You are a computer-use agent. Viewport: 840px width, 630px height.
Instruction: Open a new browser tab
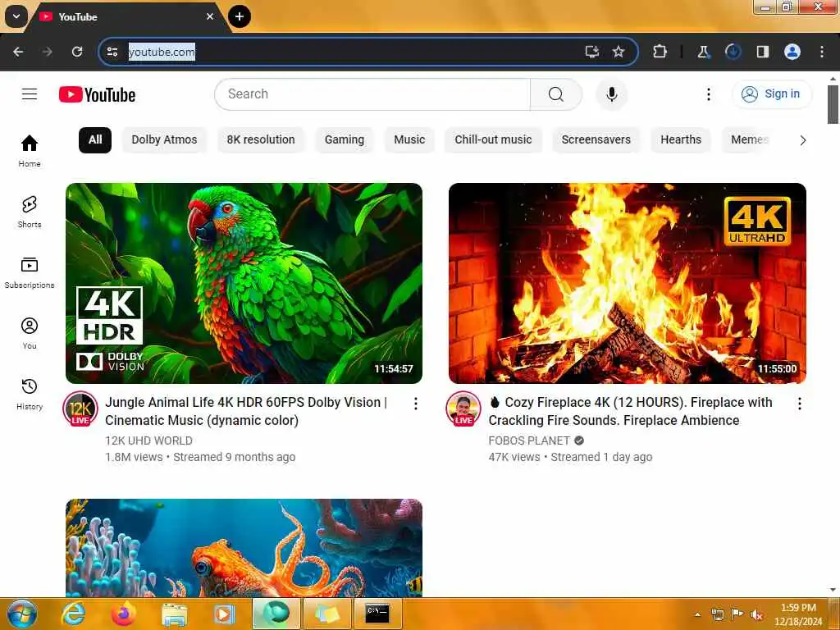pyautogui.click(x=240, y=16)
